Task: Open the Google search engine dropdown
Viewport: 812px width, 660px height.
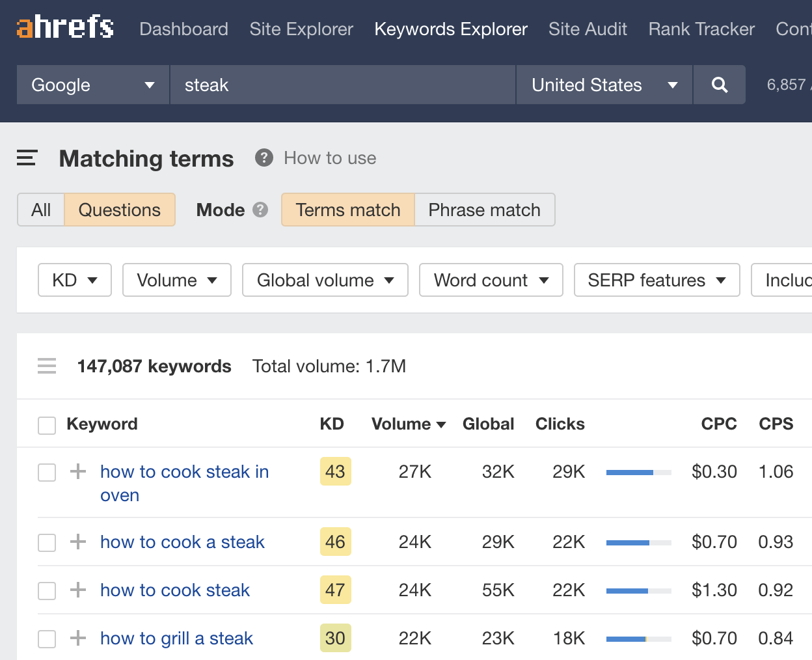Action: click(92, 85)
